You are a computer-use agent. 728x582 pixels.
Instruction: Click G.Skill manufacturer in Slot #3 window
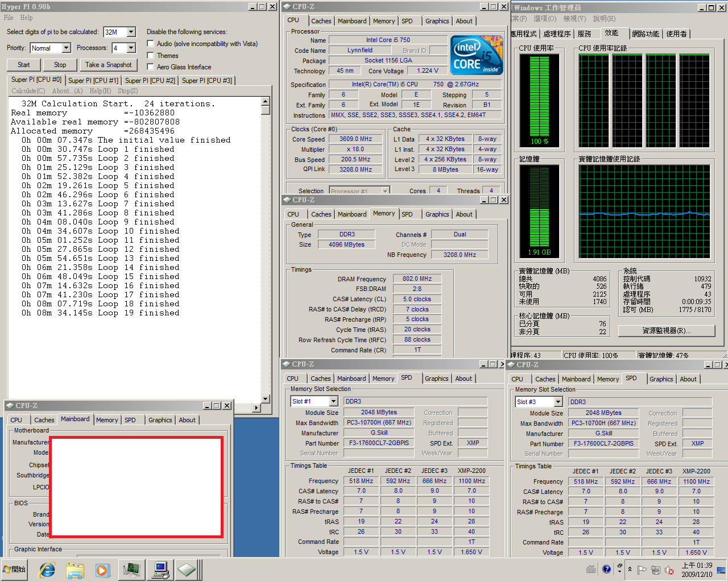pos(603,433)
